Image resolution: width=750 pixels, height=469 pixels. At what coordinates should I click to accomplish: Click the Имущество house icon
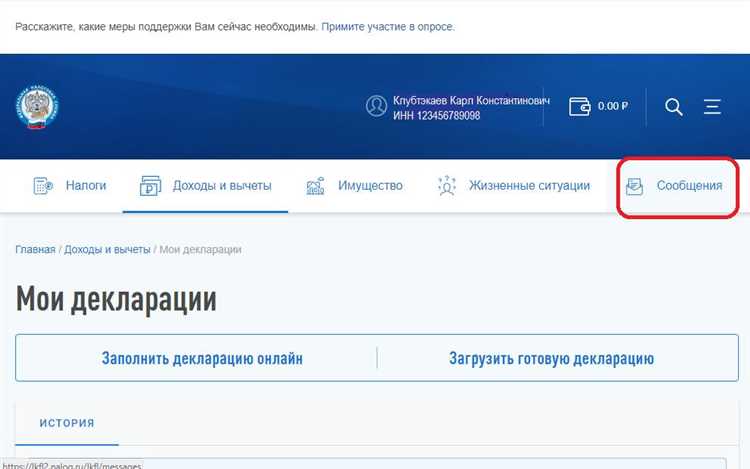[315, 185]
